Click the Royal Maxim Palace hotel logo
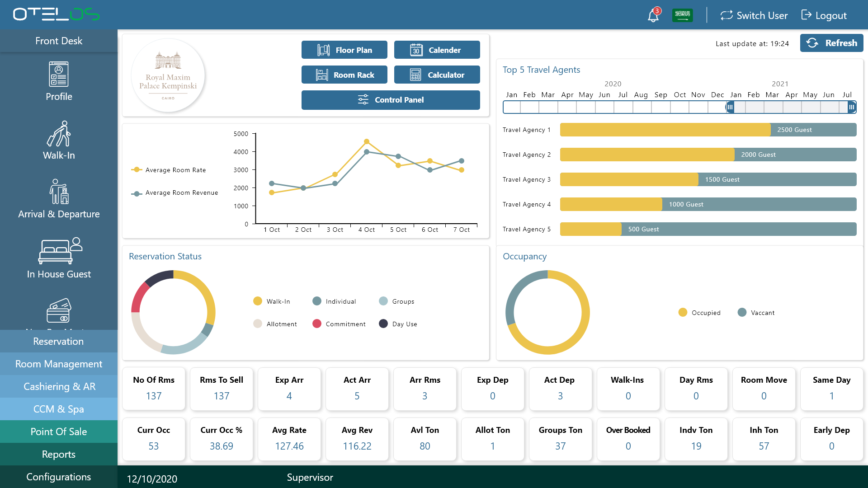This screenshot has width=868, height=488. [168, 75]
